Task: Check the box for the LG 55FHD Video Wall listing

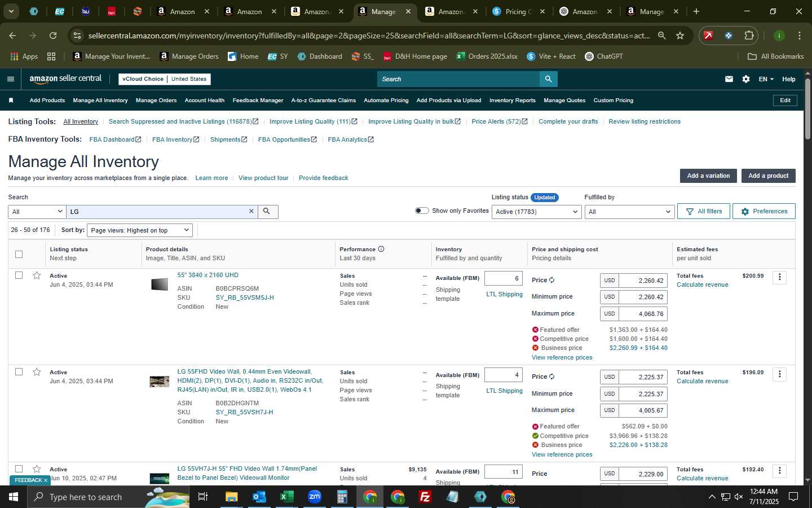Action: pos(19,372)
